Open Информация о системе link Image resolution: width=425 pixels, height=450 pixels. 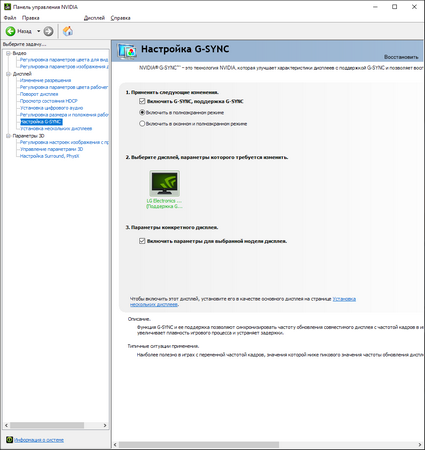click(x=39, y=440)
